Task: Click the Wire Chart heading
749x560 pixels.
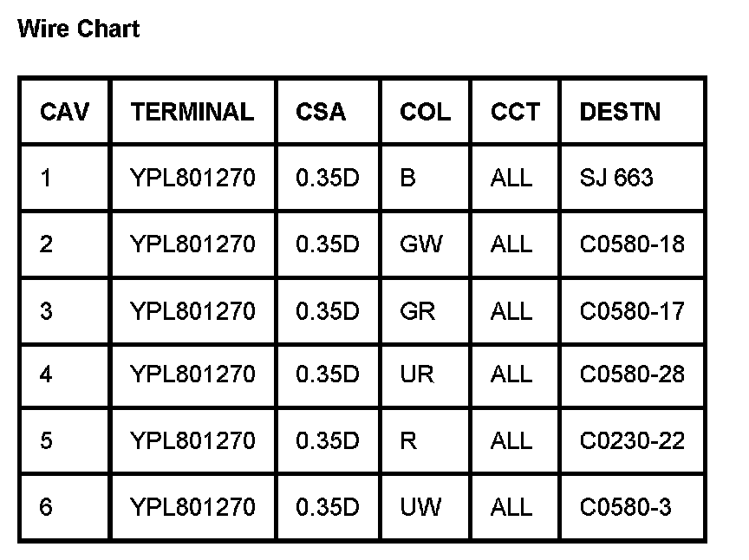Action: pyautogui.click(x=78, y=29)
